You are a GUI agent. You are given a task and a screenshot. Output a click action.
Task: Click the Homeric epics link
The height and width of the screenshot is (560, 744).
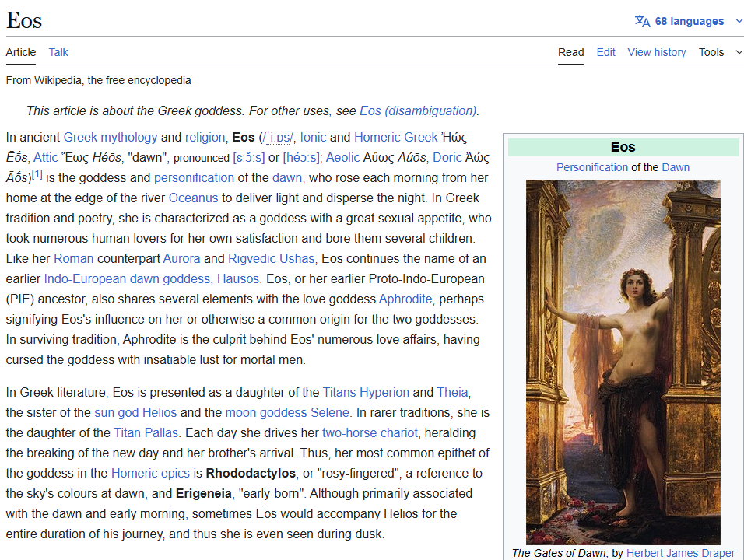[x=151, y=473]
